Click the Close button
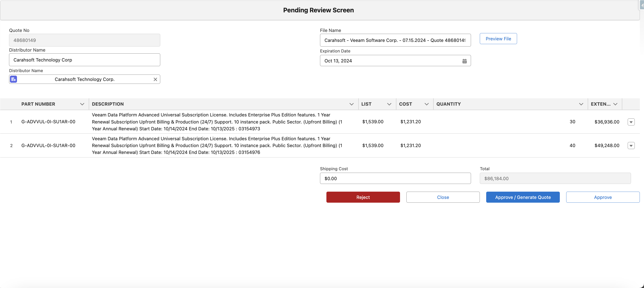The width and height of the screenshot is (644, 288). pos(443,197)
